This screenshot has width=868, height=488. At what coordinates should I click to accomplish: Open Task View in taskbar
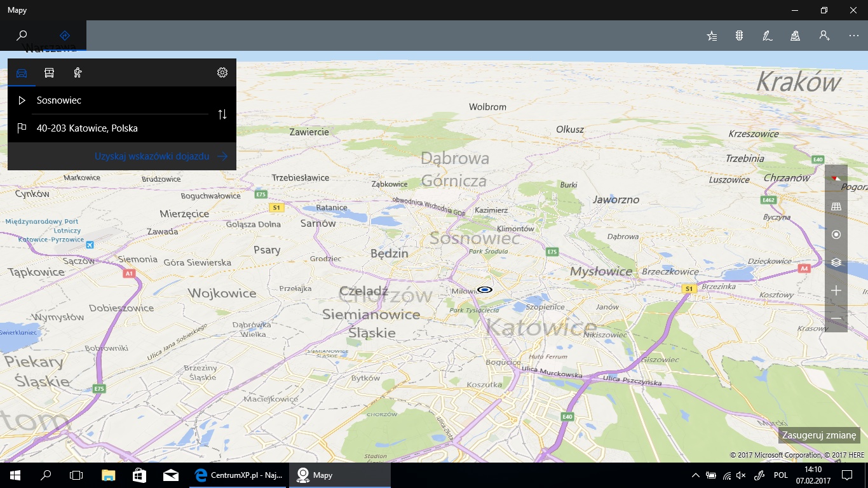[76, 475]
